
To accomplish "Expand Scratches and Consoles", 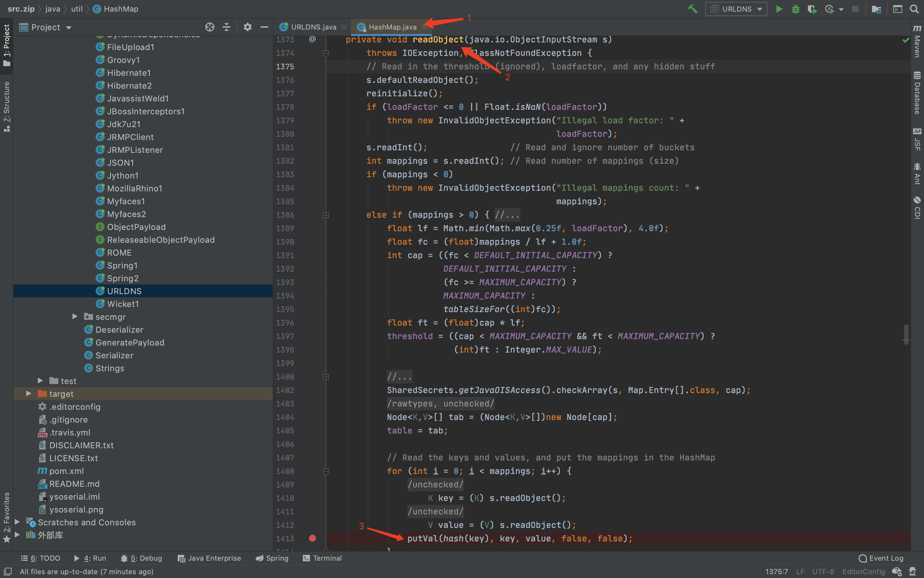I will 17,522.
